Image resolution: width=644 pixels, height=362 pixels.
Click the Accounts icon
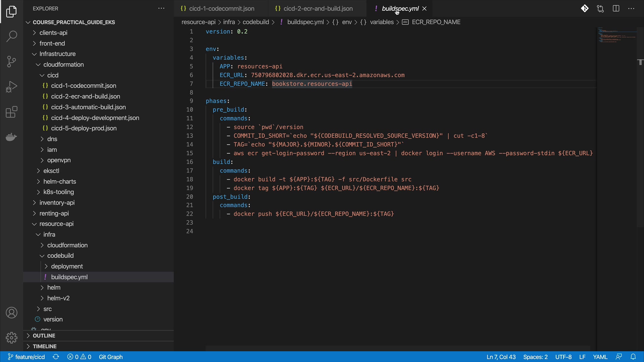click(x=11, y=313)
